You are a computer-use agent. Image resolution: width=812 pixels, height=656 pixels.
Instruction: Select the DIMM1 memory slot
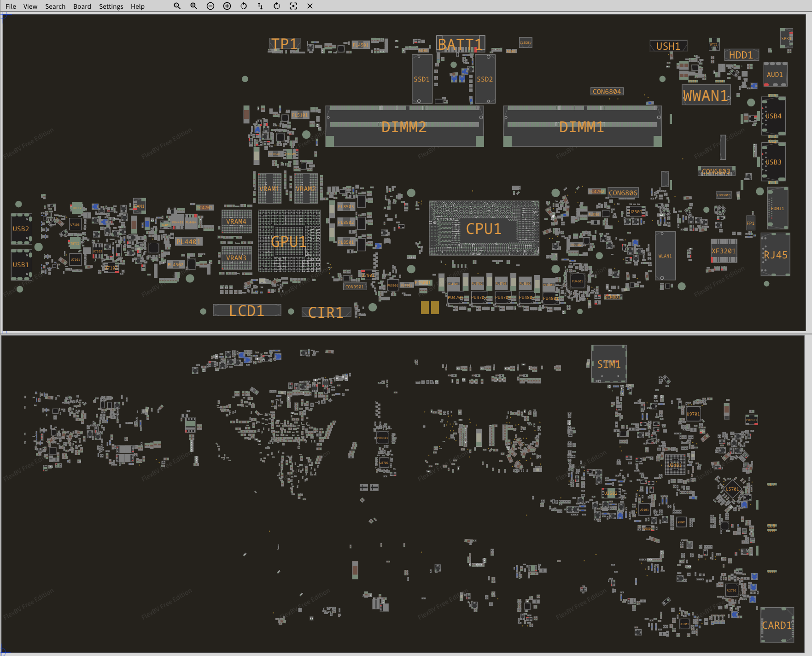click(582, 127)
